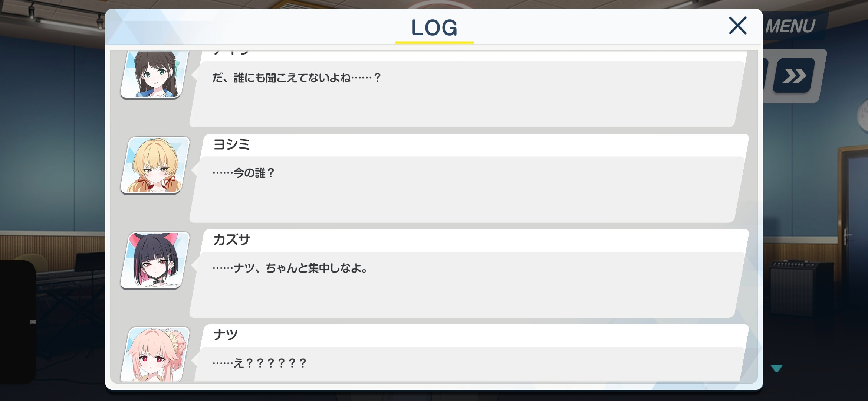Click the teal down-arrow advance indicator
Image resolution: width=868 pixels, height=401 pixels.
coord(776,368)
